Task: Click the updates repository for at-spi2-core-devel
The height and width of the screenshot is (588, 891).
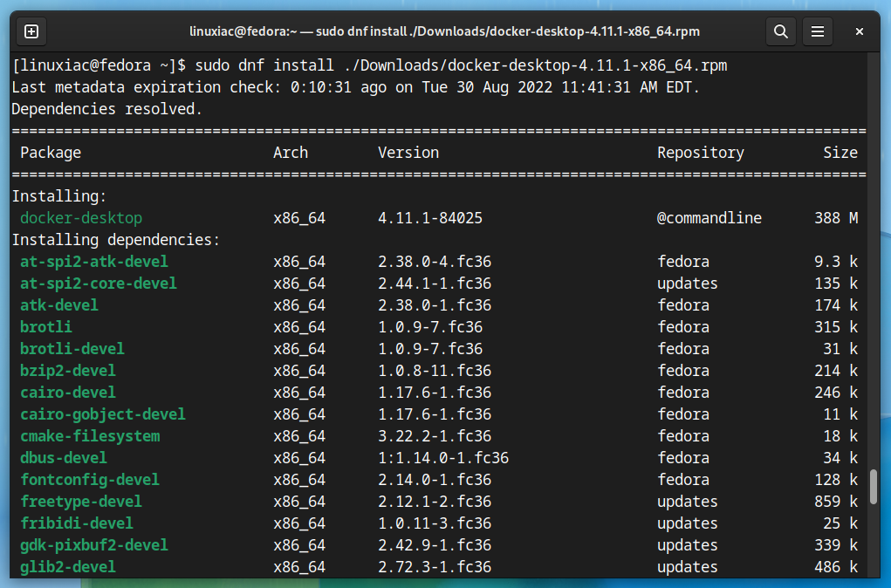Action: (688, 284)
